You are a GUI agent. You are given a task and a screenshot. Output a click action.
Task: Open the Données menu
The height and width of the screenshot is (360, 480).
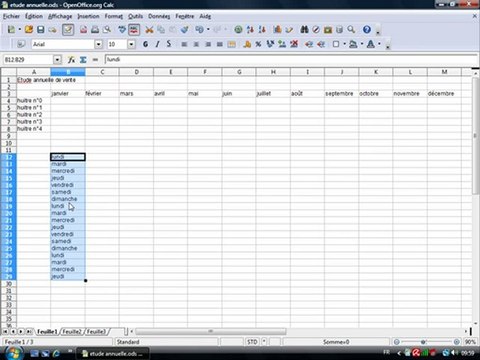click(x=159, y=16)
